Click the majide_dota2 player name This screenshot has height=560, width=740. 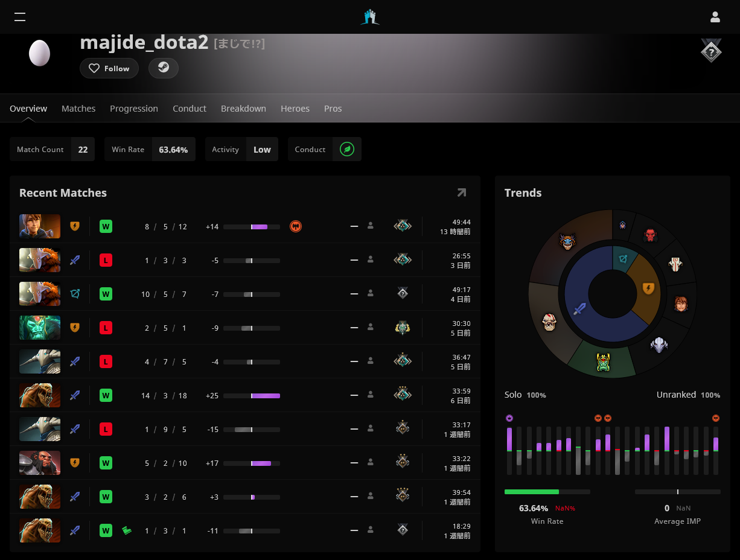(144, 43)
